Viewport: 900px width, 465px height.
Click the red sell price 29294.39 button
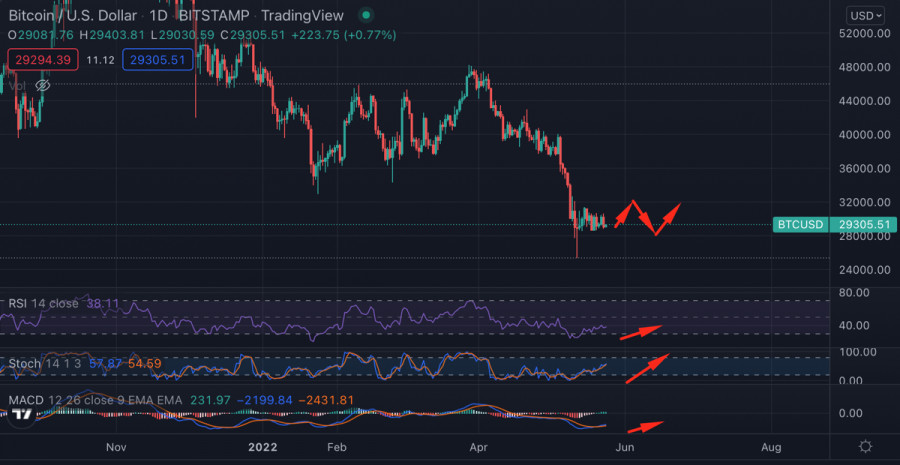(42, 60)
